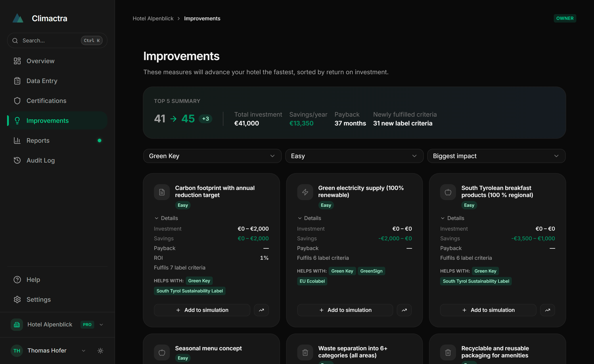Click the +3 score increase badge

point(205,119)
